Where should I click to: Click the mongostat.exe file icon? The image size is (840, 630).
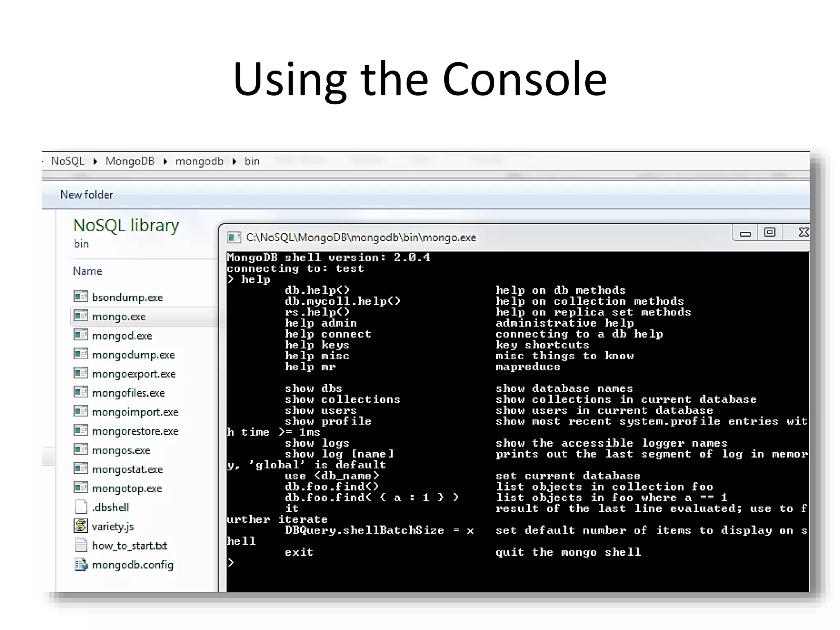(x=81, y=468)
